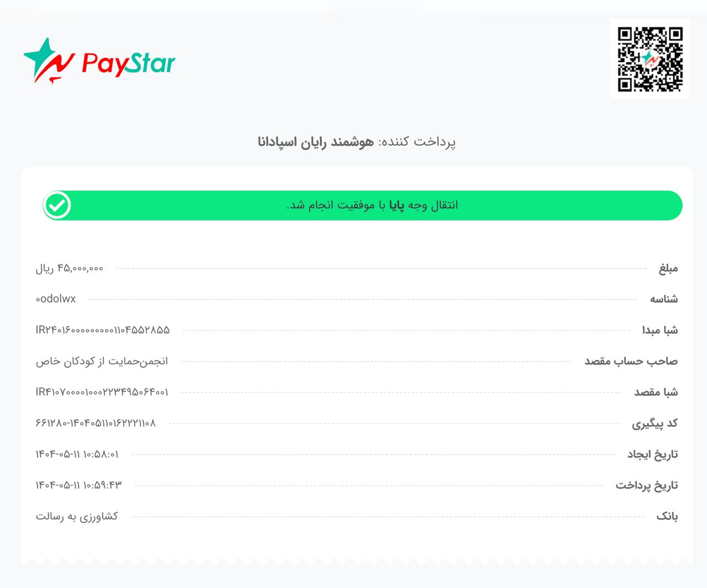Screen dimensions: 707x588
Task: Click the PayStar star logo icon
Action: [x=49, y=61]
